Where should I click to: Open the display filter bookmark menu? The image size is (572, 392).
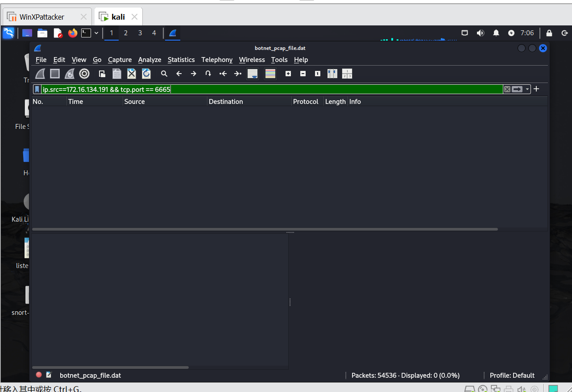37,89
